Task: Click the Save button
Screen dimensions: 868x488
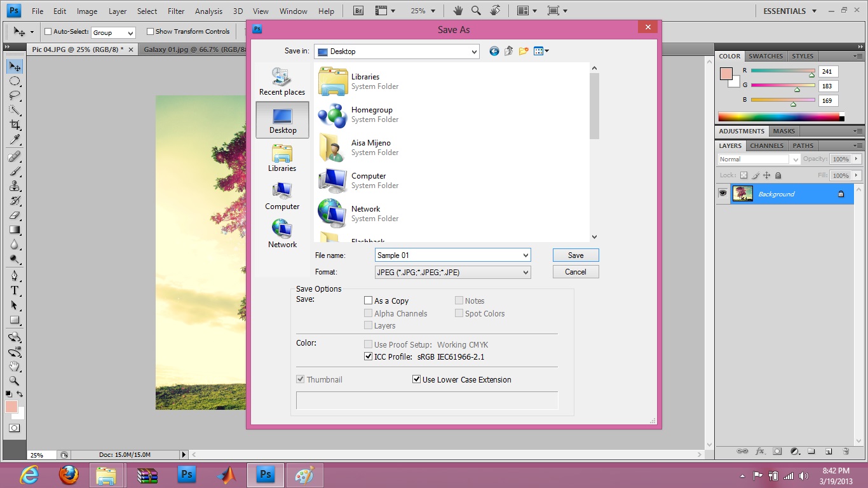Action: [x=576, y=255]
